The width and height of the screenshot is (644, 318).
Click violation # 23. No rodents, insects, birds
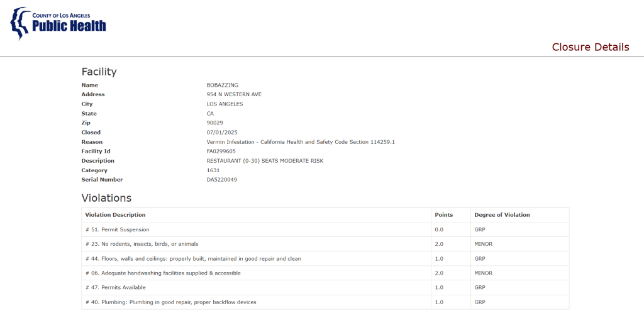point(142,244)
